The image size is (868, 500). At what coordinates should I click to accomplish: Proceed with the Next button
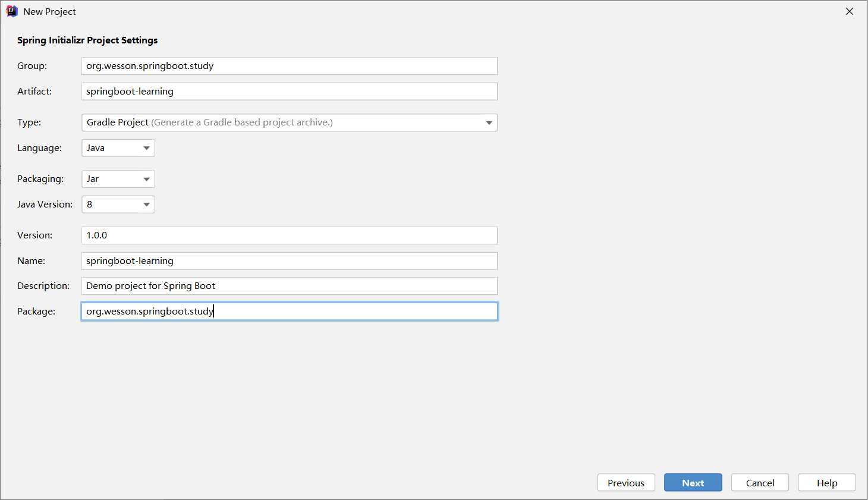(x=693, y=483)
